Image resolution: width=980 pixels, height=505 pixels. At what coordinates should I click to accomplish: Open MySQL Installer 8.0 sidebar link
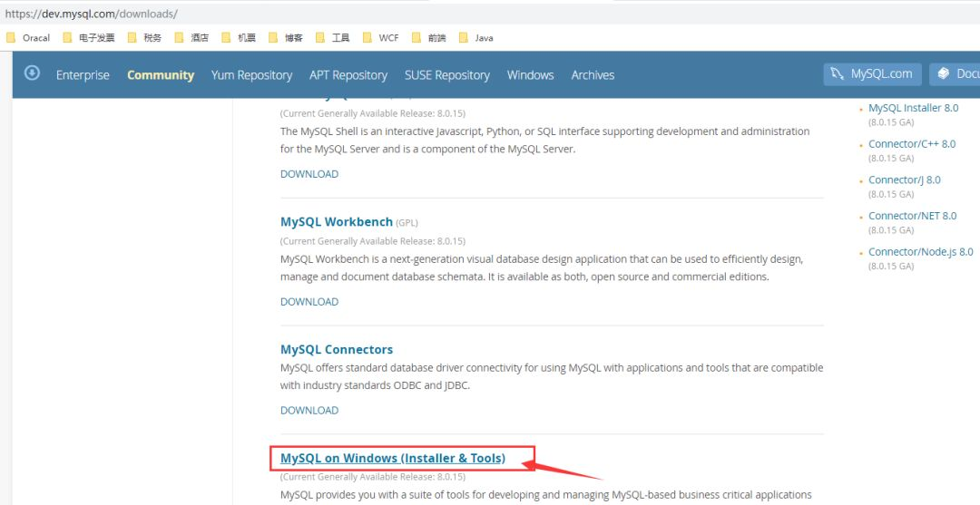click(913, 108)
